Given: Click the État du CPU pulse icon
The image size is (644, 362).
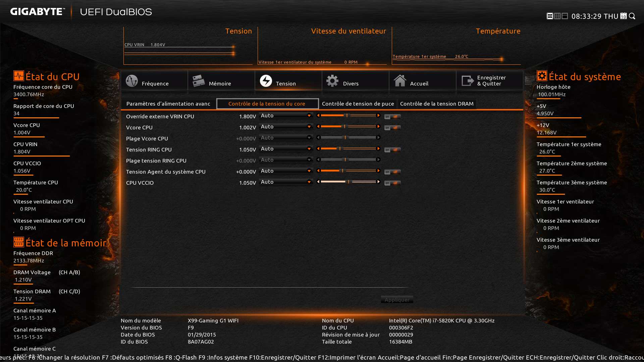Looking at the screenshot, I should (x=19, y=76).
